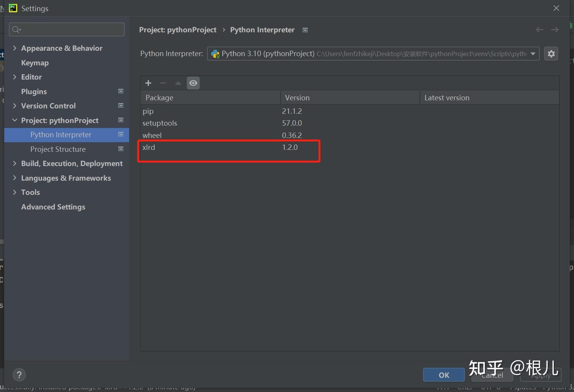Screen dimensions: 574x392
Task: Toggle the show early releases eye icon
Action: 193,83
